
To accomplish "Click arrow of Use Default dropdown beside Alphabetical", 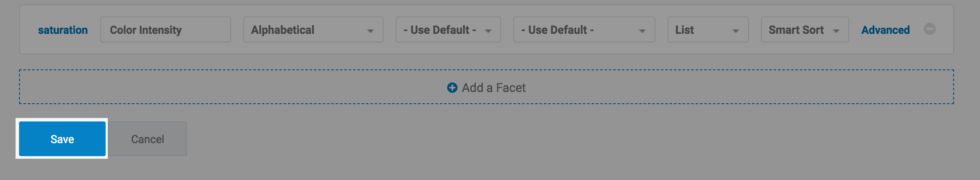I will coord(488,31).
